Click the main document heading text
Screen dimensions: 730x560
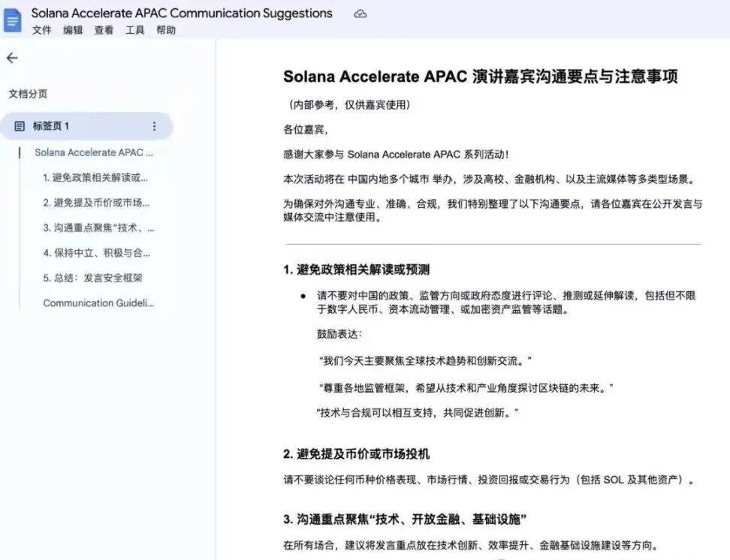pyautogui.click(x=481, y=77)
